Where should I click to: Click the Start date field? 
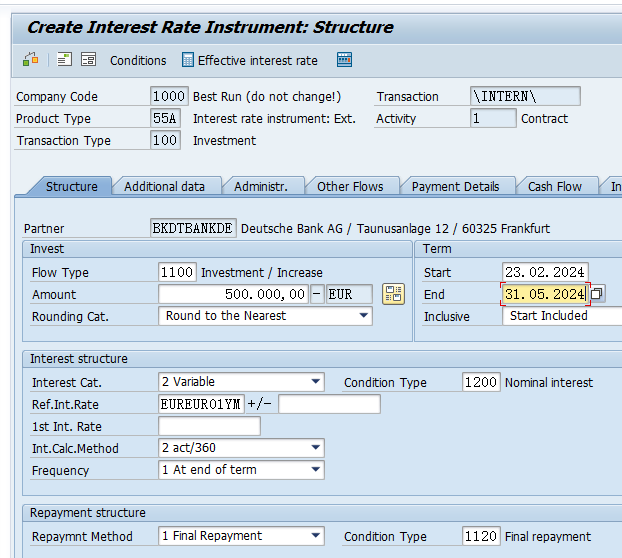pos(544,272)
